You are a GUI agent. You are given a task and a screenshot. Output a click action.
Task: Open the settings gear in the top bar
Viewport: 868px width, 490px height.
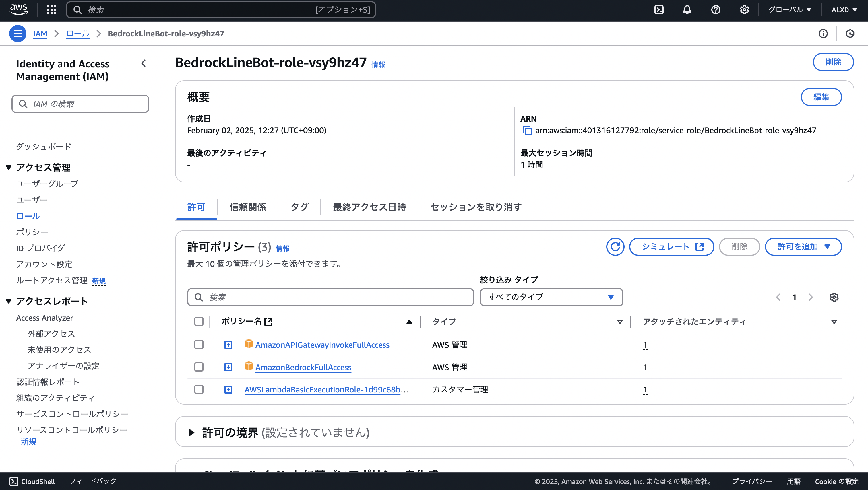pos(744,9)
